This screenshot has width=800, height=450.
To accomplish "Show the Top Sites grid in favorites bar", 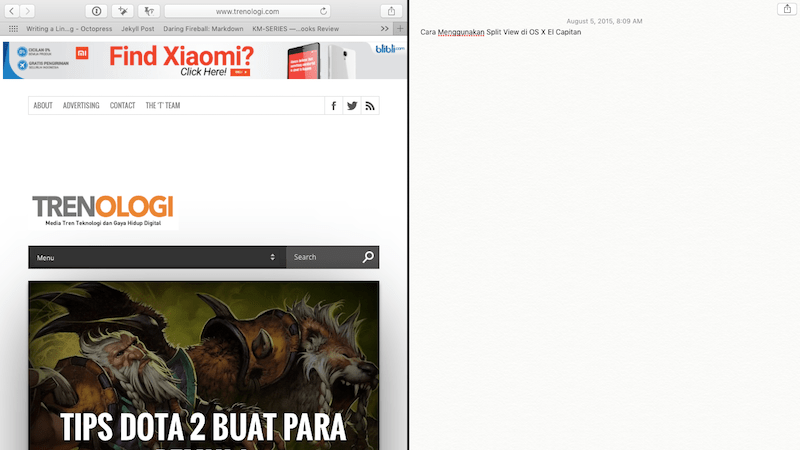I will [13, 29].
